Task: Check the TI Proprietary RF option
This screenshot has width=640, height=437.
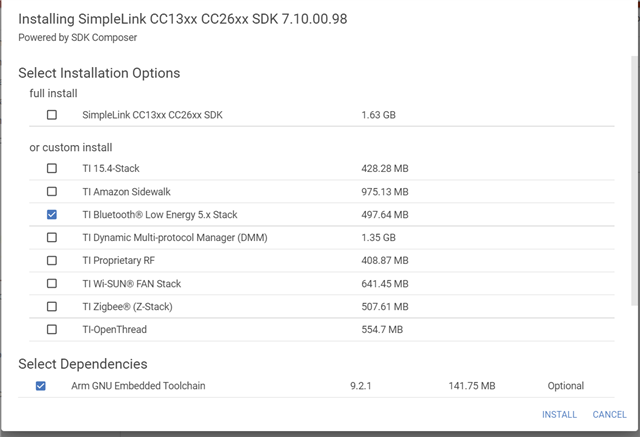Action: (52, 260)
